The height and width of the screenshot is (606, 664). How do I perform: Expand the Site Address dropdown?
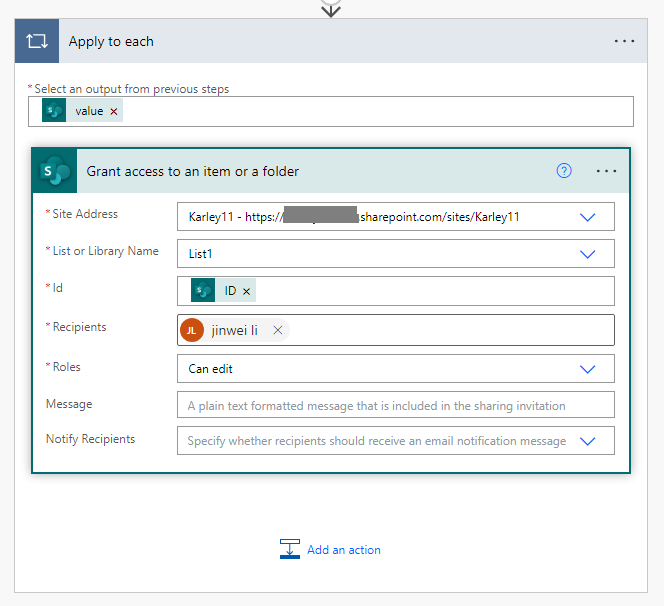[x=587, y=217]
